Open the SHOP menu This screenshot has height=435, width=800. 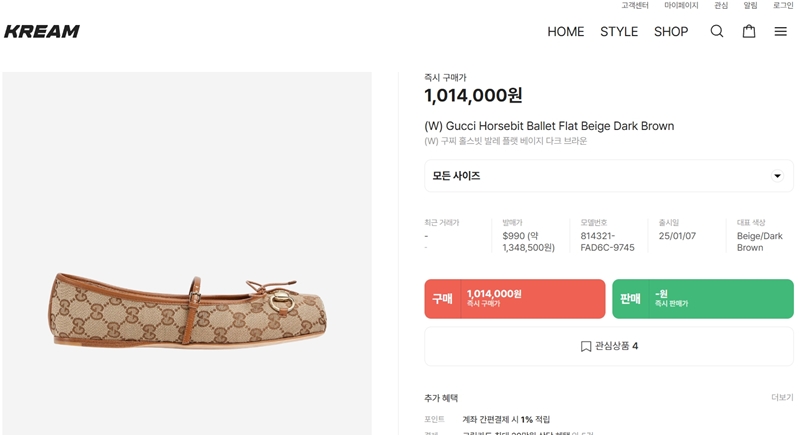pyautogui.click(x=671, y=31)
